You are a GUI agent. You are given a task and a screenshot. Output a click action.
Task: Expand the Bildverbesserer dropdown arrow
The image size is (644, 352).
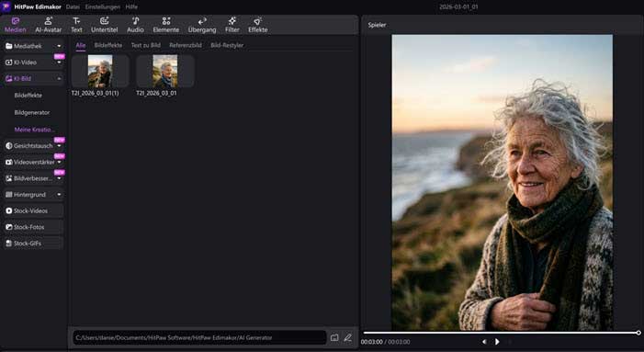pyautogui.click(x=59, y=178)
